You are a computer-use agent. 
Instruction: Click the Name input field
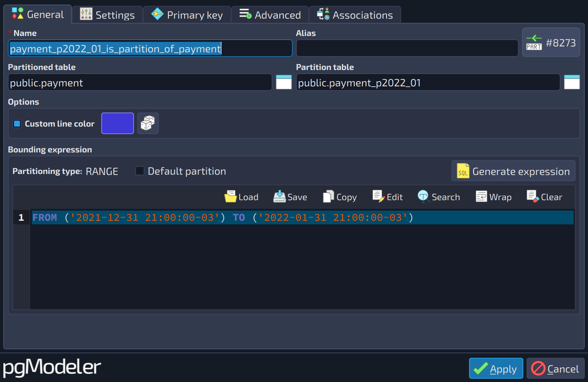150,48
